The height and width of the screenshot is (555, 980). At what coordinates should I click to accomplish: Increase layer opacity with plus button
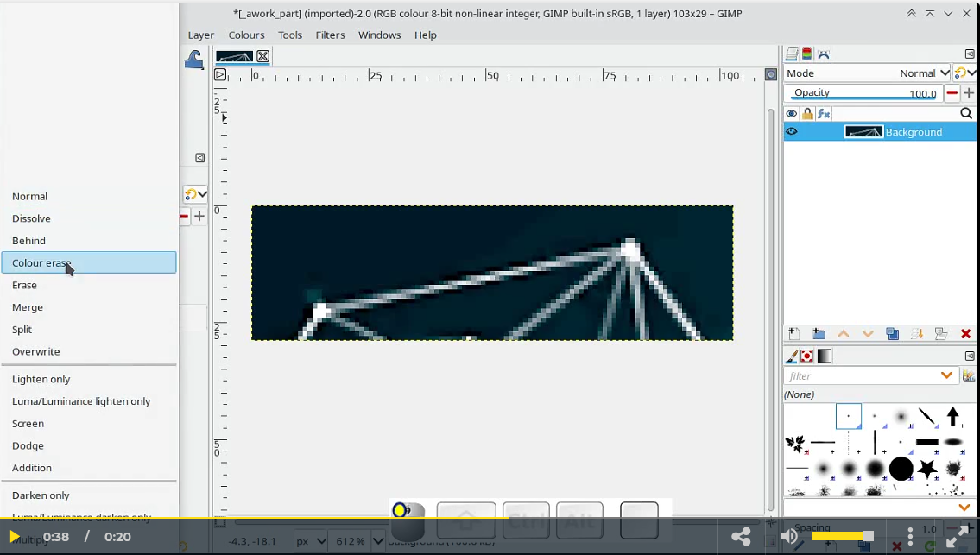(x=969, y=93)
